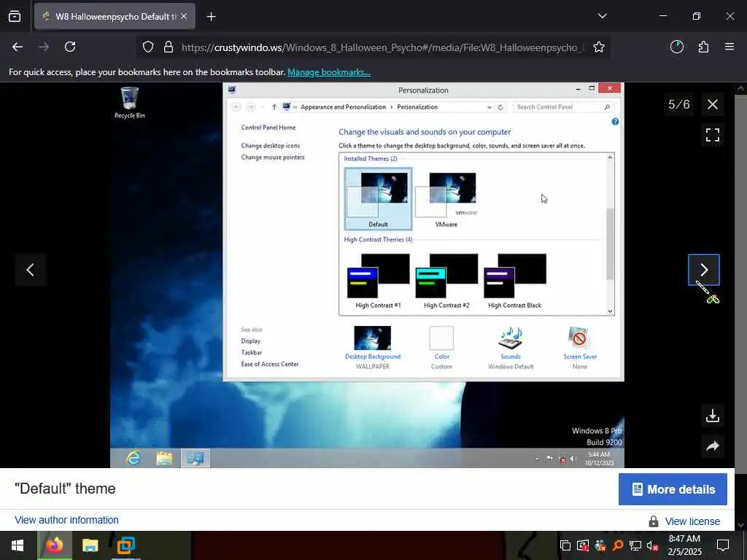The height and width of the screenshot is (560, 747).
Task: Click the "Default" theme caption
Action: (x=65, y=489)
